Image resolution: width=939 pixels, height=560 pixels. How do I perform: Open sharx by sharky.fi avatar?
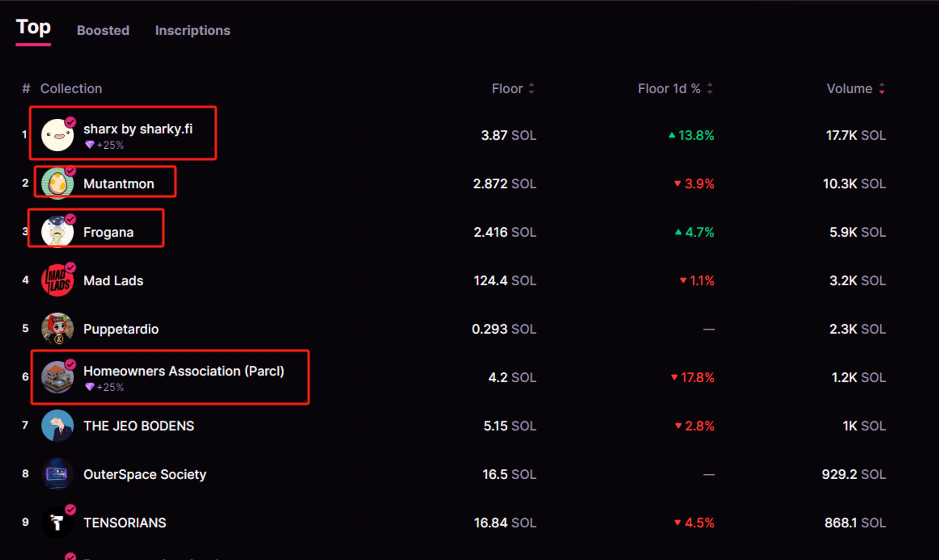pyautogui.click(x=57, y=135)
